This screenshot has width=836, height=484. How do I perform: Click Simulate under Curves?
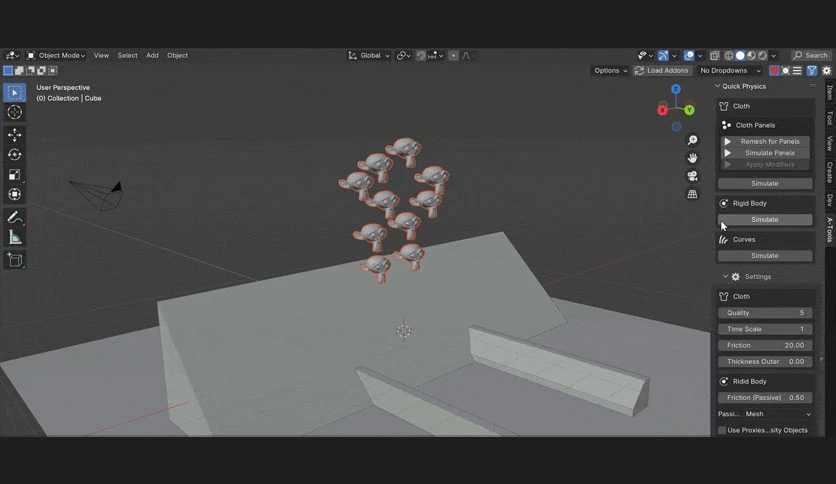pos(765,256)
